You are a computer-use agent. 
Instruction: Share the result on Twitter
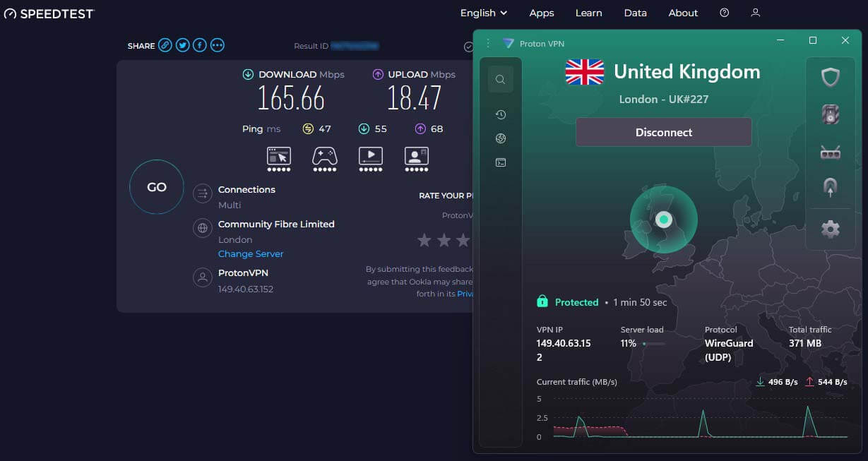pos(182,44)
